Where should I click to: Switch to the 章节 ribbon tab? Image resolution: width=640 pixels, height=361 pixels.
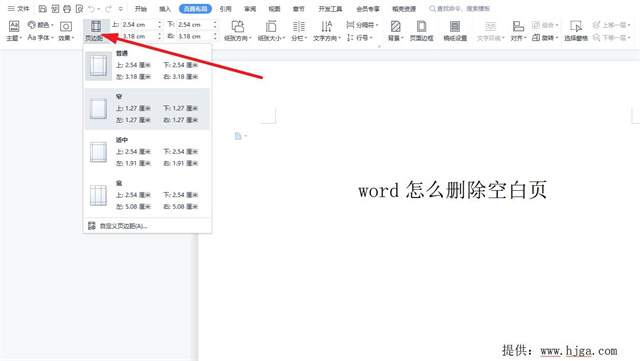tap(299, 9)
